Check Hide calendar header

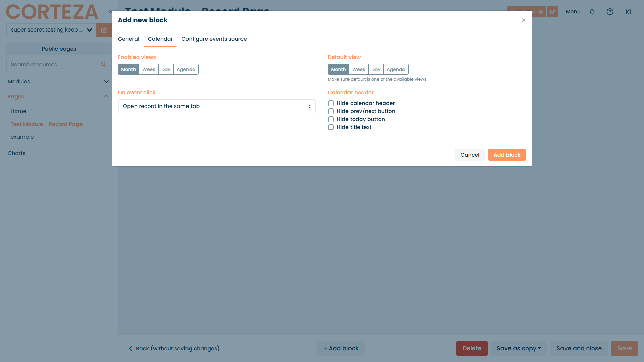[x=331, y=103]
